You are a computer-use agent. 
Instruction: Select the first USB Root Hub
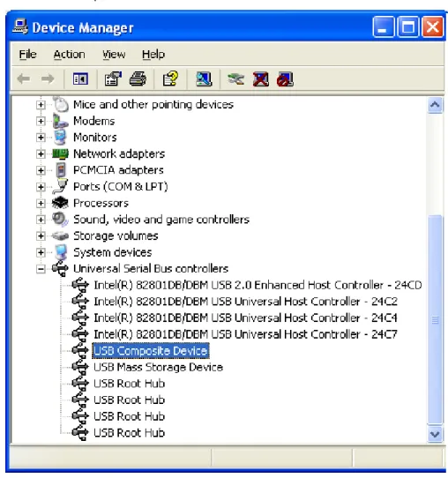click(x=130, y=384)
